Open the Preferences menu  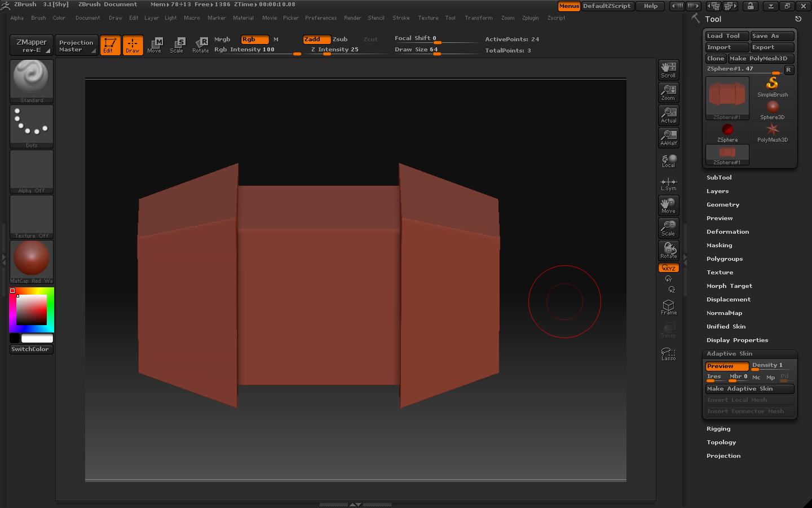point(320,18)
